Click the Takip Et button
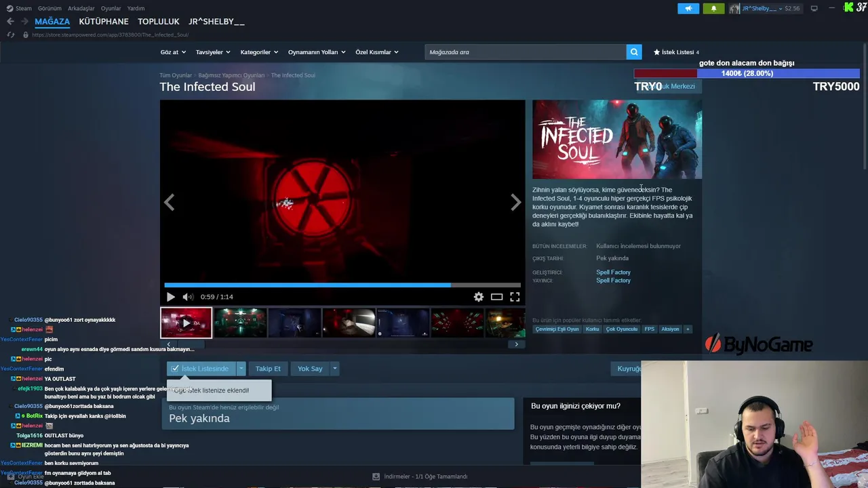This screenshot has width=868, height=488. tap(268, 369)
